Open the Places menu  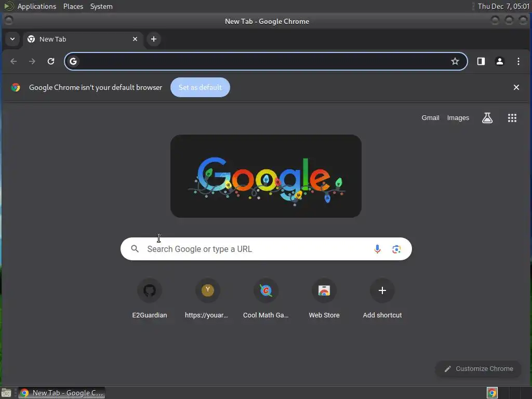tap(73, 6)
